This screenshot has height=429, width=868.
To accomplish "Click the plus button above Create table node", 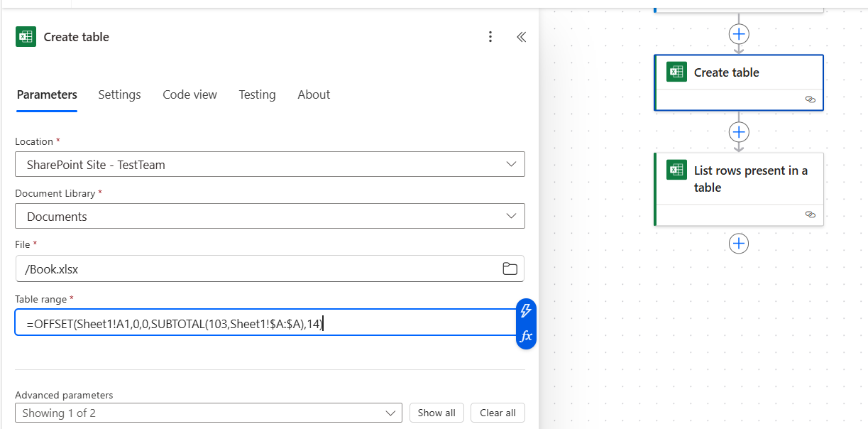I will [x=739, y=33].
